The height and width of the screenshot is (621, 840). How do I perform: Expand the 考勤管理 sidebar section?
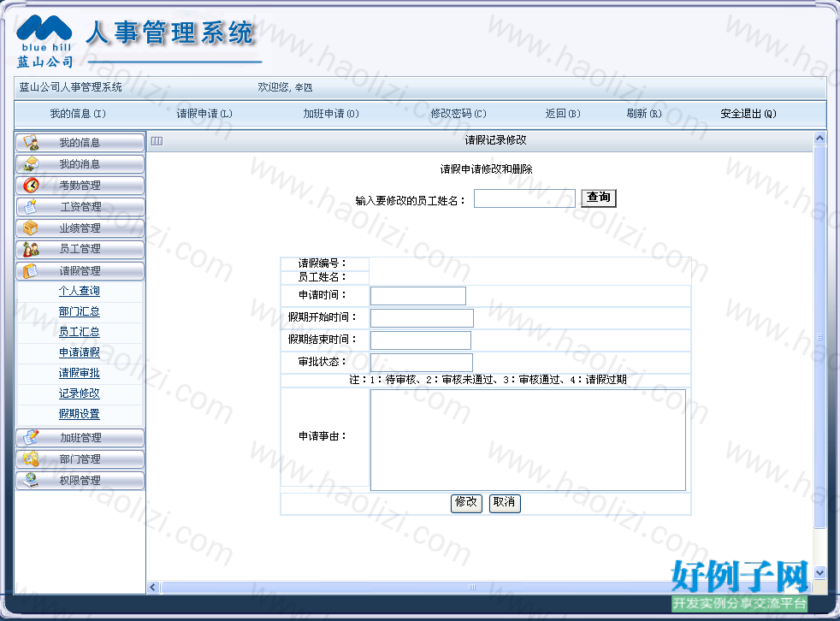coord(80,186)
